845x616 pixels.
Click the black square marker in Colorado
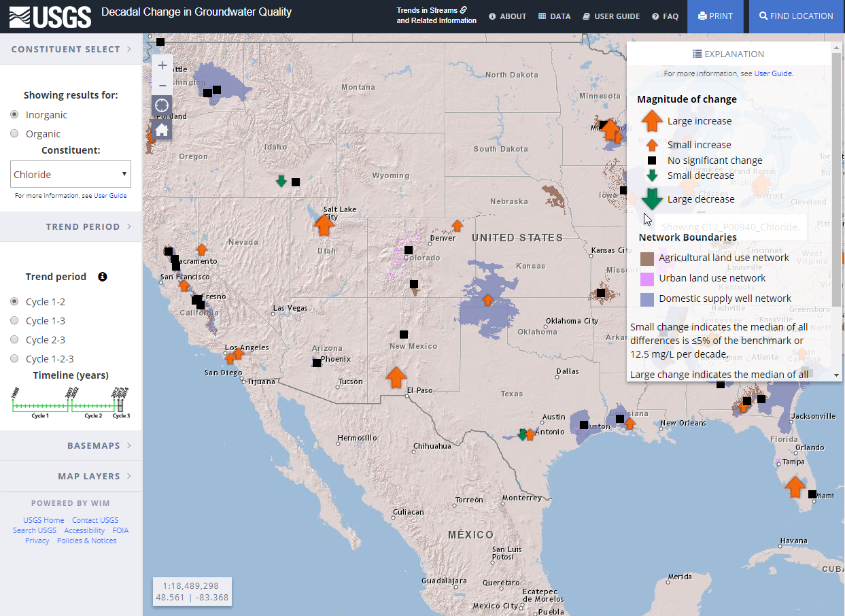[409, 250]
